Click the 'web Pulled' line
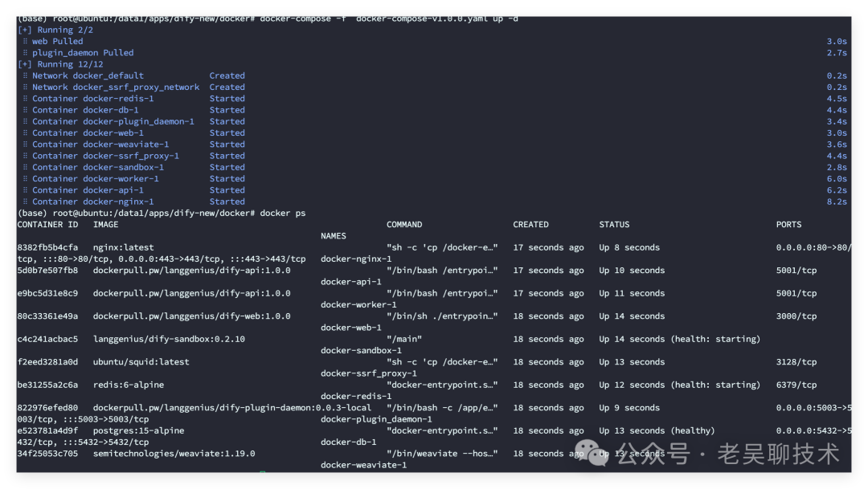The image size is (868, 489). 58,42
